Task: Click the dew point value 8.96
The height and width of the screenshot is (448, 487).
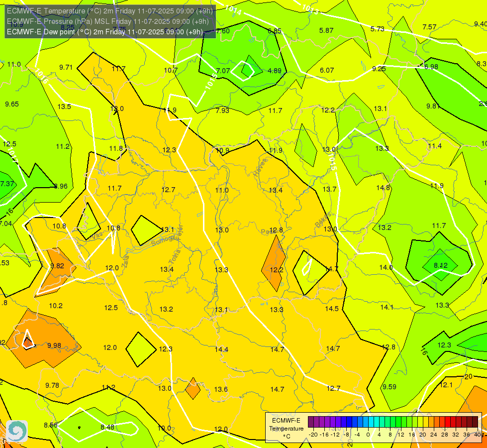Action: [x=61, y=186]
